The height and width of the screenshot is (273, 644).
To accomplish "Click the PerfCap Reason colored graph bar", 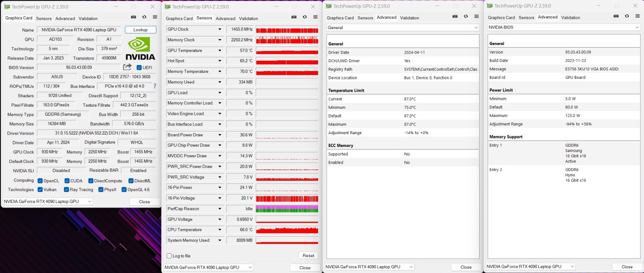I will (287, 209).
